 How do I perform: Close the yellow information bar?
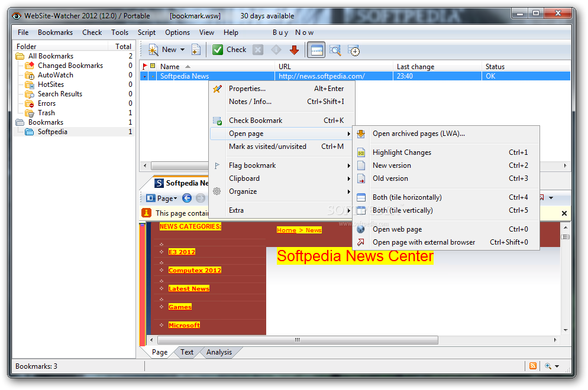coord(564,213)
